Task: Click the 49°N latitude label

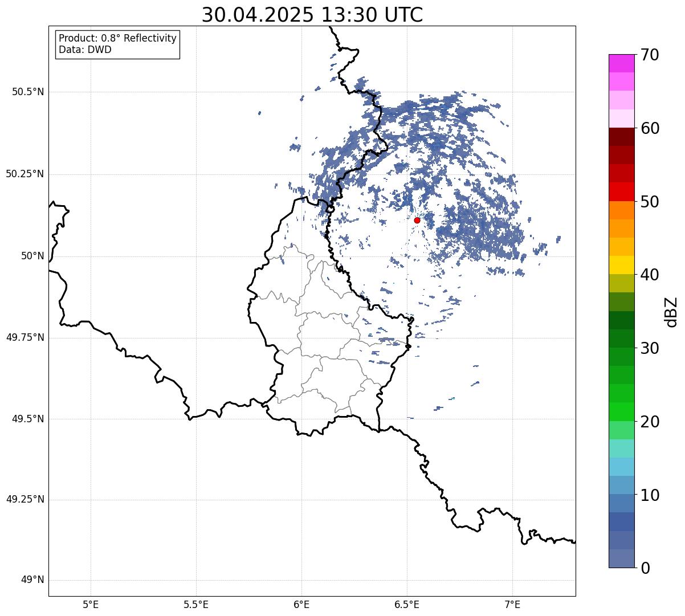Action: pyautogui.click(x=32, y=580)
